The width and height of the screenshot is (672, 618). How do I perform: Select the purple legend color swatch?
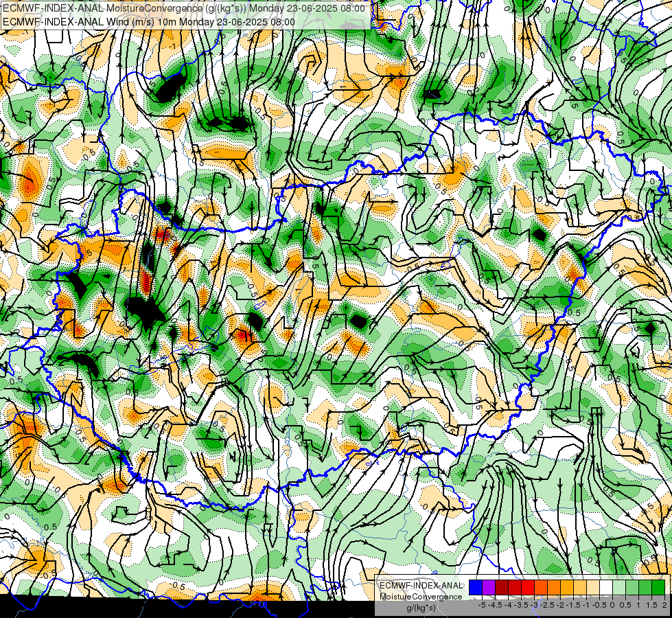click(489, 587)
